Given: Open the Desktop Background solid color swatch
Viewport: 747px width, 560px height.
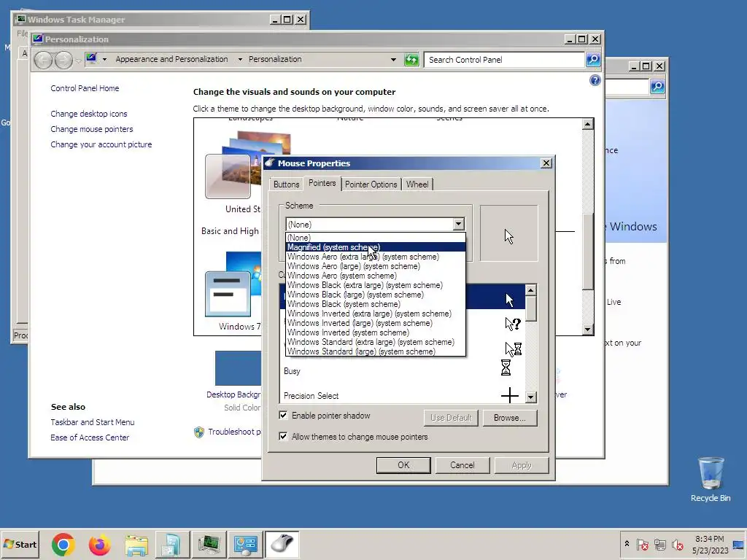Looking at the screenshot, I should coord(239,368).
